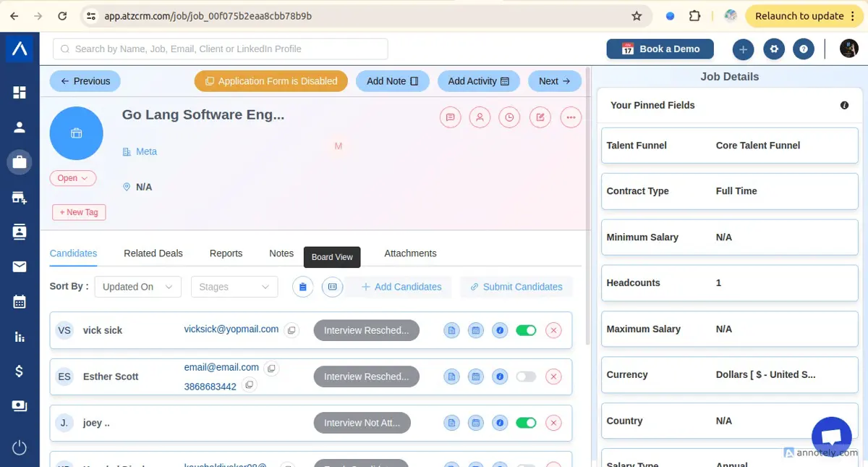Switch to Reports tab
Image resolution: width=868 pixels, height=467 pixels.
click(226, 253)
